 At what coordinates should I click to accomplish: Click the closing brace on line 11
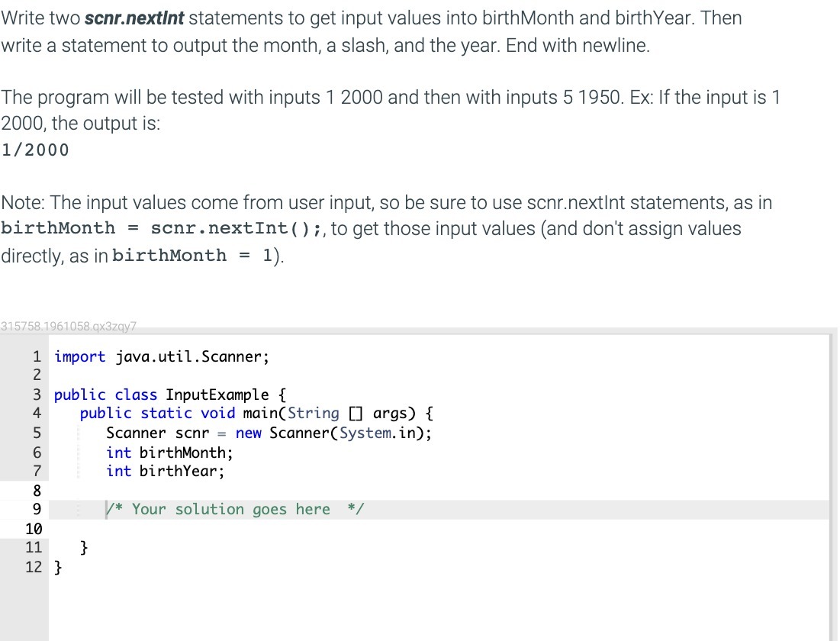click(84, 547)
